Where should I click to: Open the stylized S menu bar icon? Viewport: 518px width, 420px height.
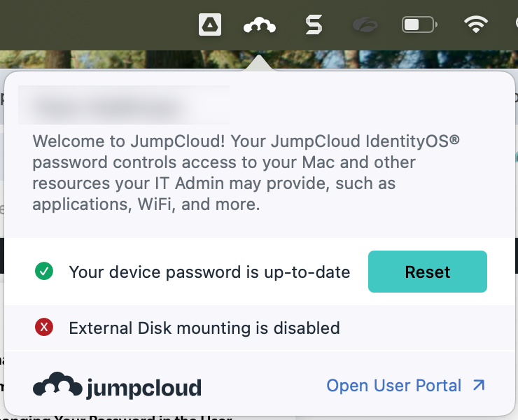coord(314,26)
